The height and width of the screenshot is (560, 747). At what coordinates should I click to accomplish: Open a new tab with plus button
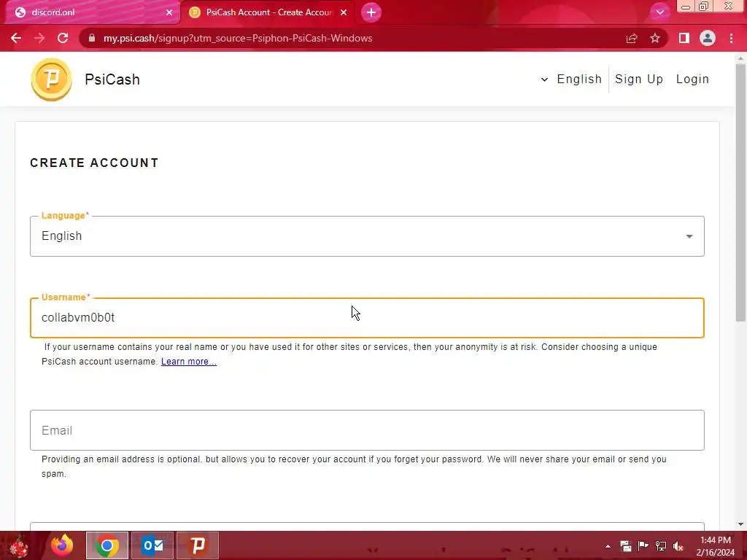click(371, 12)
